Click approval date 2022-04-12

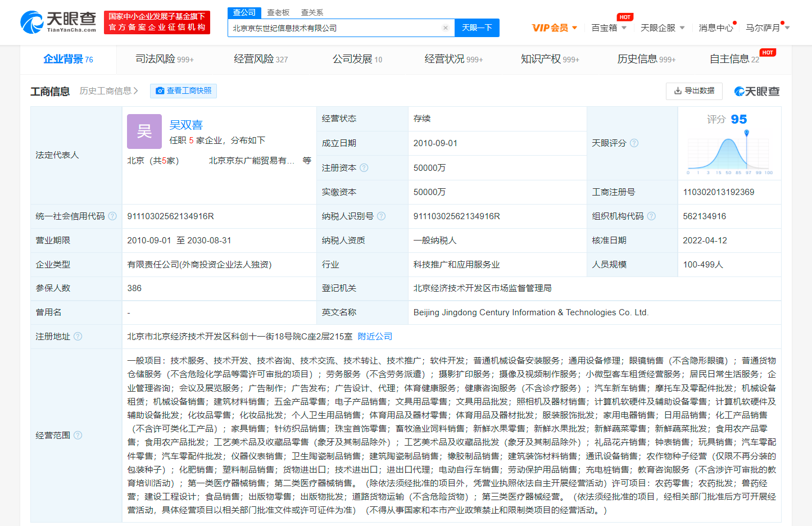(705, 240)
